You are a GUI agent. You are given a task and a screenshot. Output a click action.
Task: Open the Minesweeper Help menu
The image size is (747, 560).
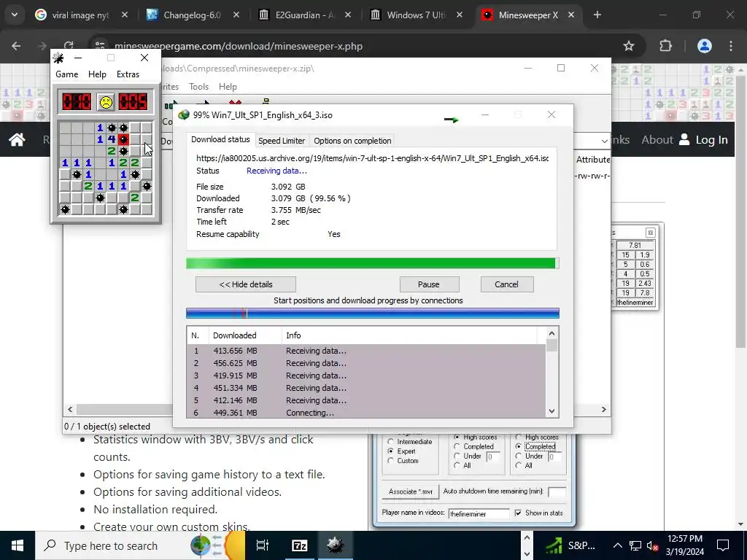tap(97, 74)
